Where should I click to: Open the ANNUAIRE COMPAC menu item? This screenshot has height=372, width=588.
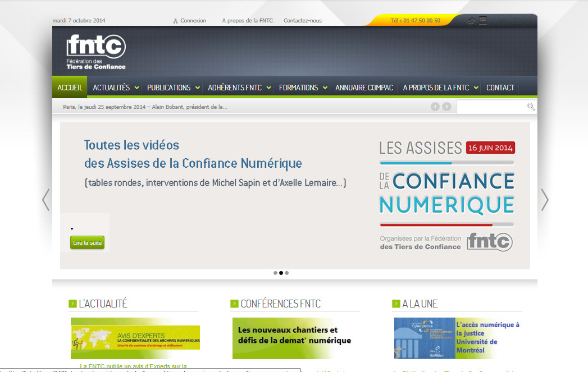click(364, 88)
